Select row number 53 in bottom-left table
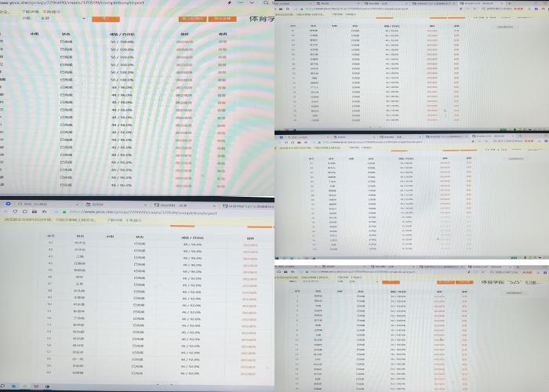Image resolution: width=549 pixels, height=392 pixels. [49, 325]
